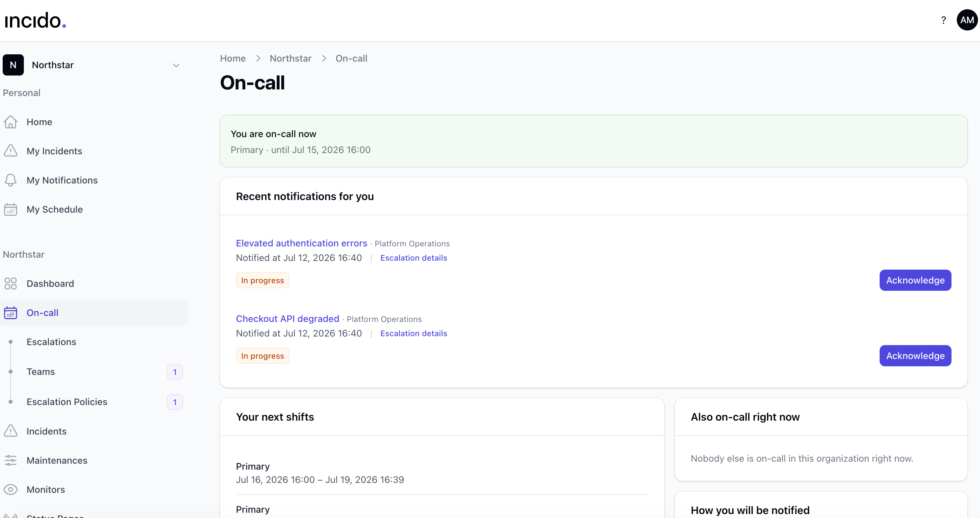Open the Elevated authentication errors incident

[x=302, y=243]
